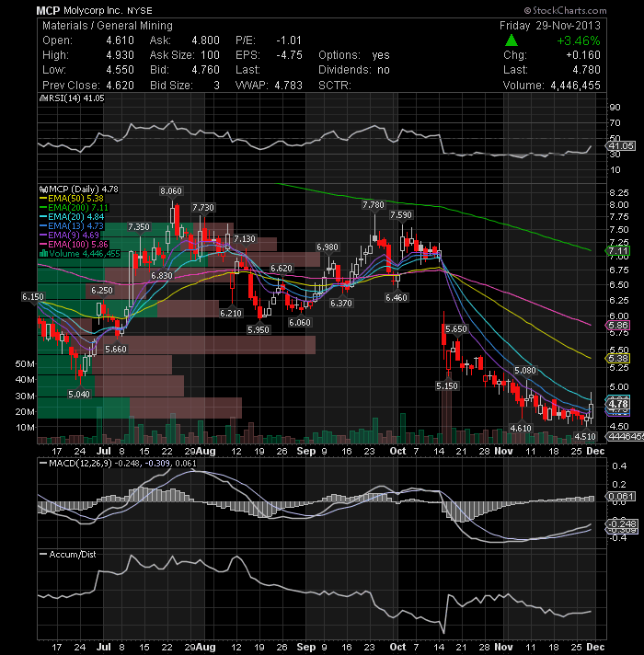Click the Chg +0.160 value

tap(583, 55)
